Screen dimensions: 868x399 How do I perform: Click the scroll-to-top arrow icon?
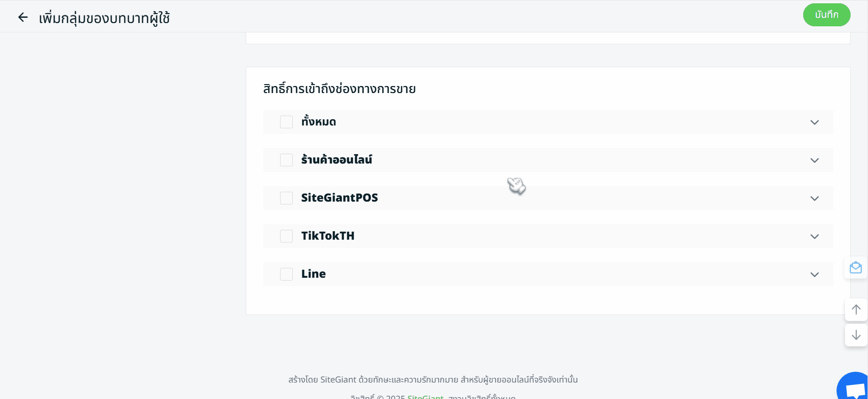pyautogui.click(x=856, y=310)
